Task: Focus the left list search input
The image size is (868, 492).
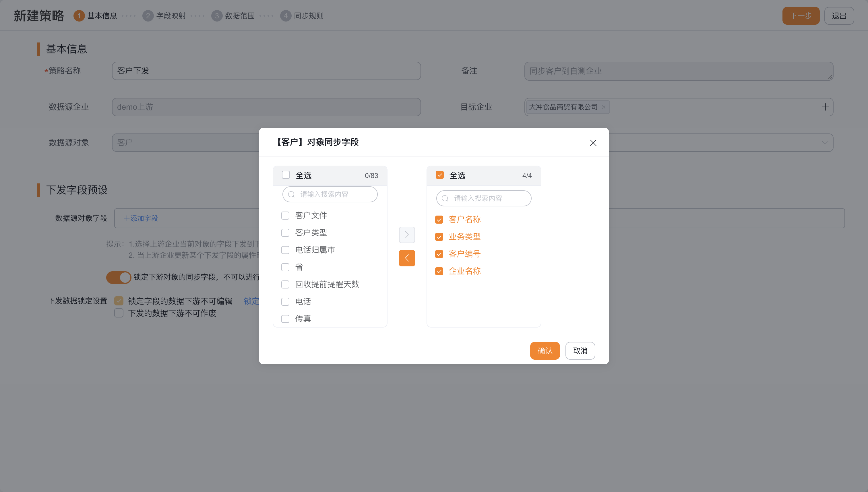Action: point(330,194)
